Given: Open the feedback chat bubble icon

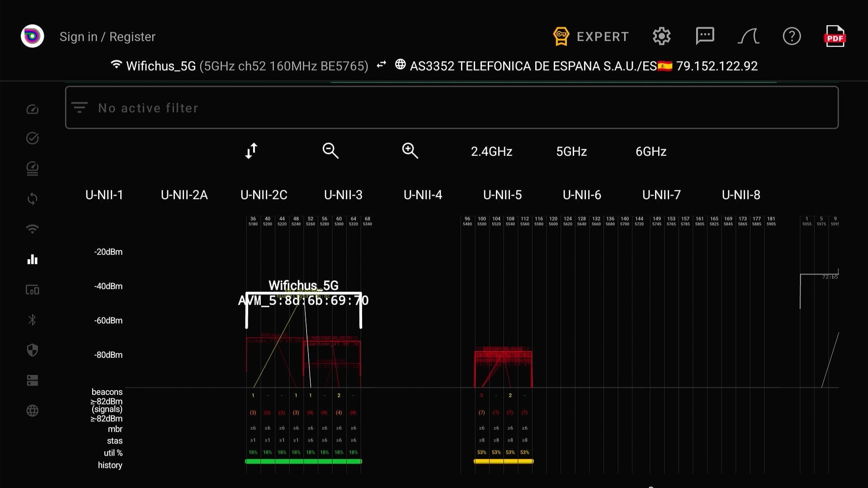Looking at the screenshot, I should click(x=705, y=36).
